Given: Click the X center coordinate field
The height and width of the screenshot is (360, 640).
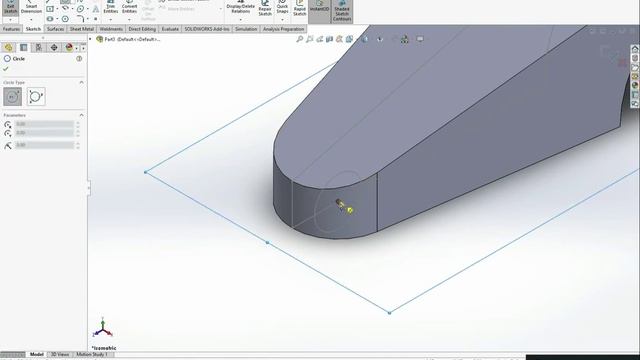Looking at the screenshot, I should point(44,124).
